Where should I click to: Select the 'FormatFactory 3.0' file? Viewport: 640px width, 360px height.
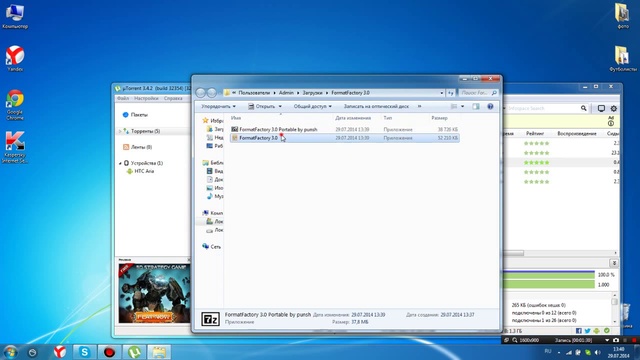click(x=344, y=138)
